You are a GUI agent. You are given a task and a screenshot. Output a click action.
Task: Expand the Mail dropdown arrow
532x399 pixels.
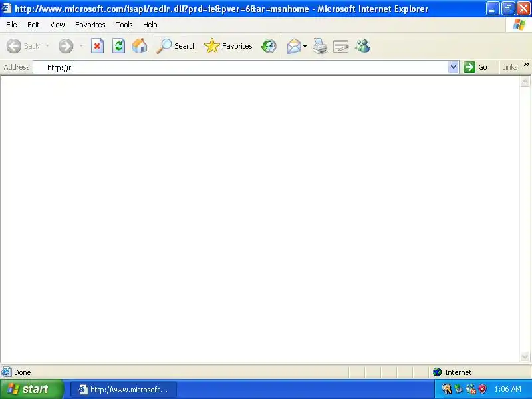pyautogui.click(x=305, y=46)
